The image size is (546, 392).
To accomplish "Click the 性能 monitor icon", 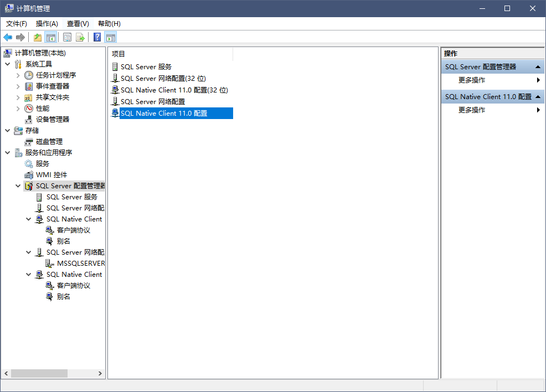I will tap(29, 109).
